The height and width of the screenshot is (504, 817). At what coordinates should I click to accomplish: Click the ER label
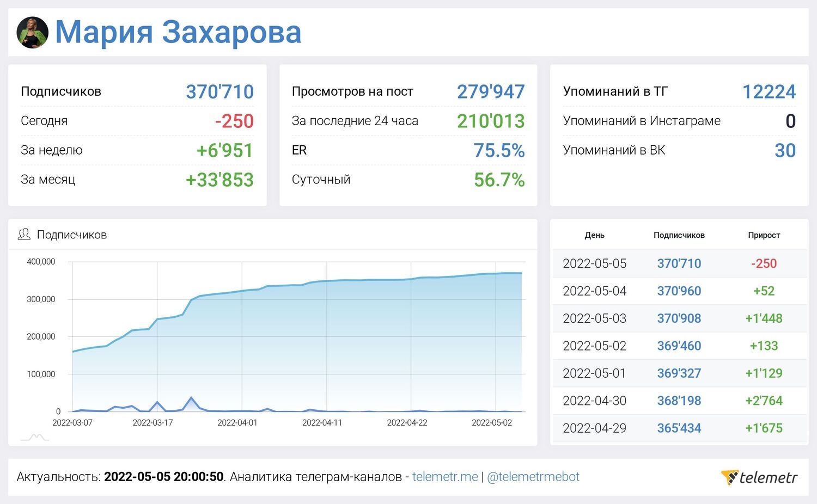pos(299,150)
